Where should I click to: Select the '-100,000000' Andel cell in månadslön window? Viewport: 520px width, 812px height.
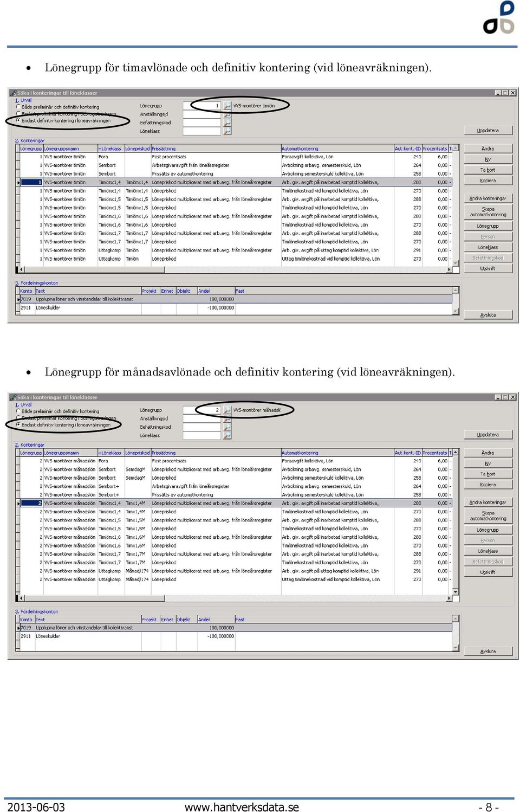pos(216,636)
